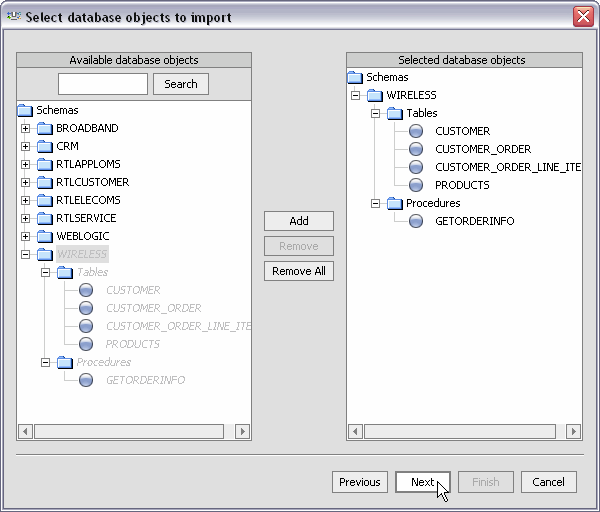
Task: Expand the RTLCUSTOMER schema node
Action: tap(25, 182)
